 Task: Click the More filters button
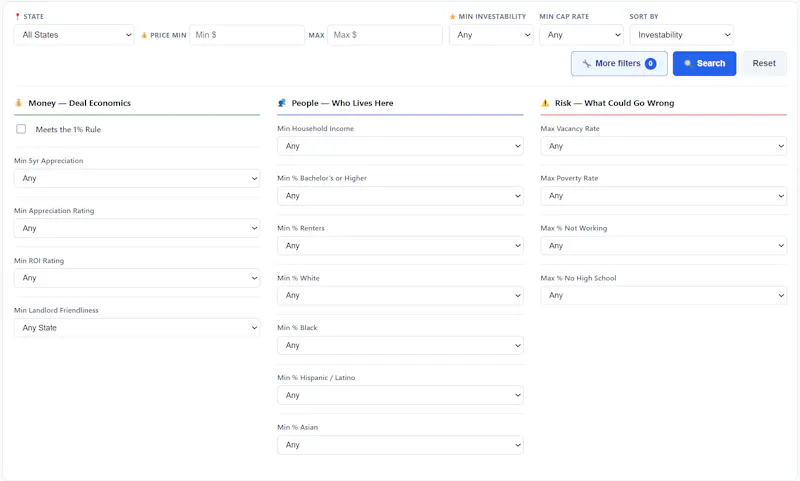point(619,63)
